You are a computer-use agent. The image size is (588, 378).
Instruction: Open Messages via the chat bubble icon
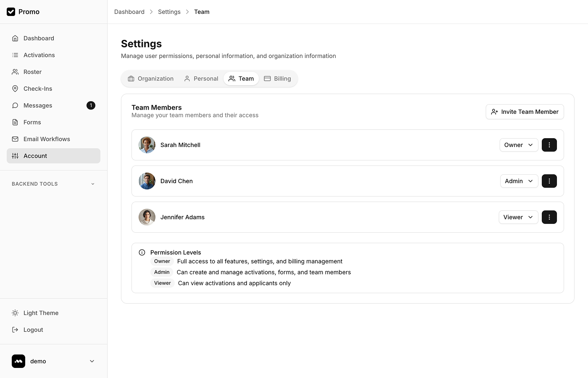click(15, 105)
